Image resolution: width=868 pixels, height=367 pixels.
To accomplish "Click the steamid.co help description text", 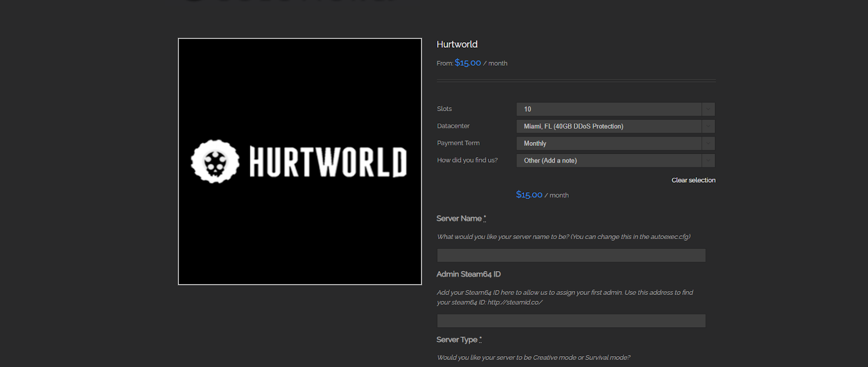I will pos(565,297).
